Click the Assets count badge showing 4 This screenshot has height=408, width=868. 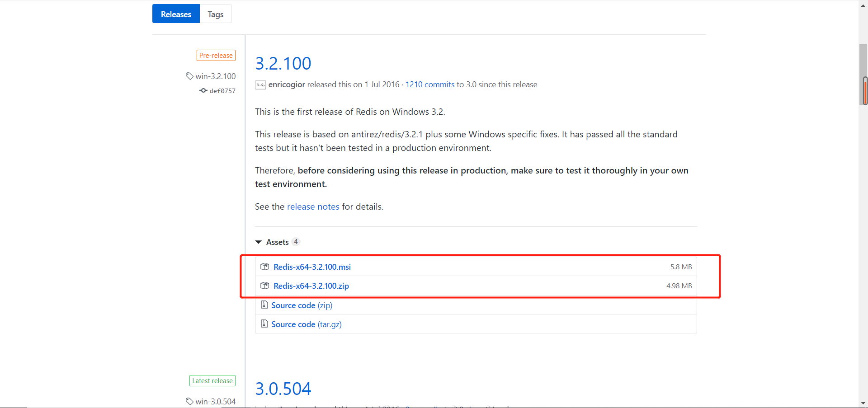click(x=296, y=242)
